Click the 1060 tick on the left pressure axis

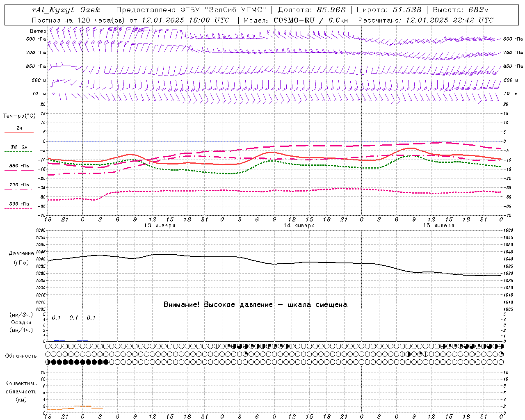[x=41, y=231]
